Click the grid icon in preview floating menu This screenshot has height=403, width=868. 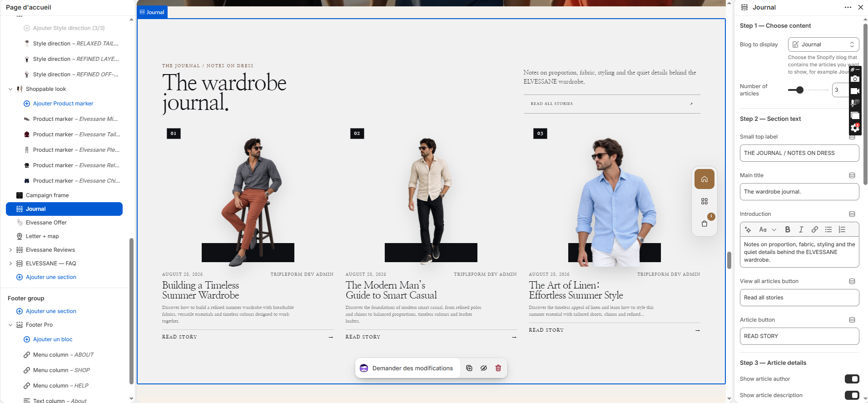click(x=704, y=201)
